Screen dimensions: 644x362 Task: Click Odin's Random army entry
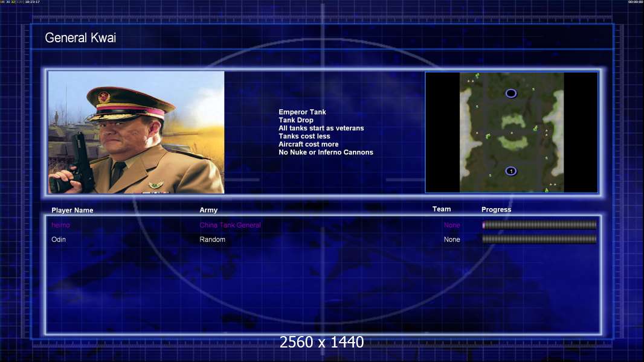pos(212,240)
